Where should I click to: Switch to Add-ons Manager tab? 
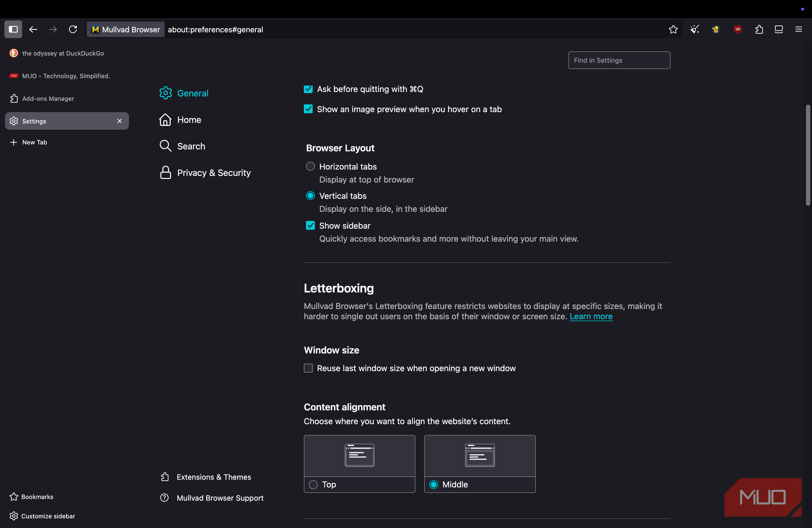tap(67, 99)
